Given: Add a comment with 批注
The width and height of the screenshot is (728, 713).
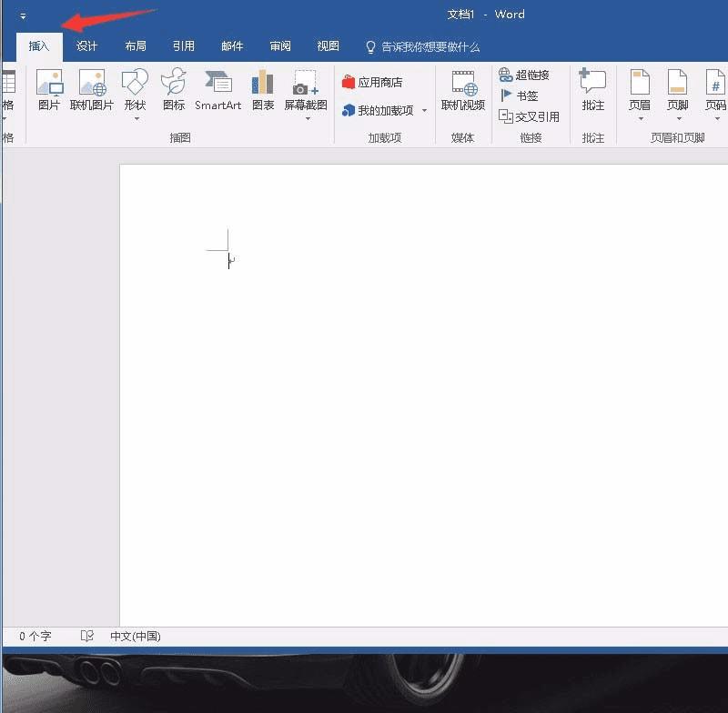Looking at the screenshot, I should (593, 90).
